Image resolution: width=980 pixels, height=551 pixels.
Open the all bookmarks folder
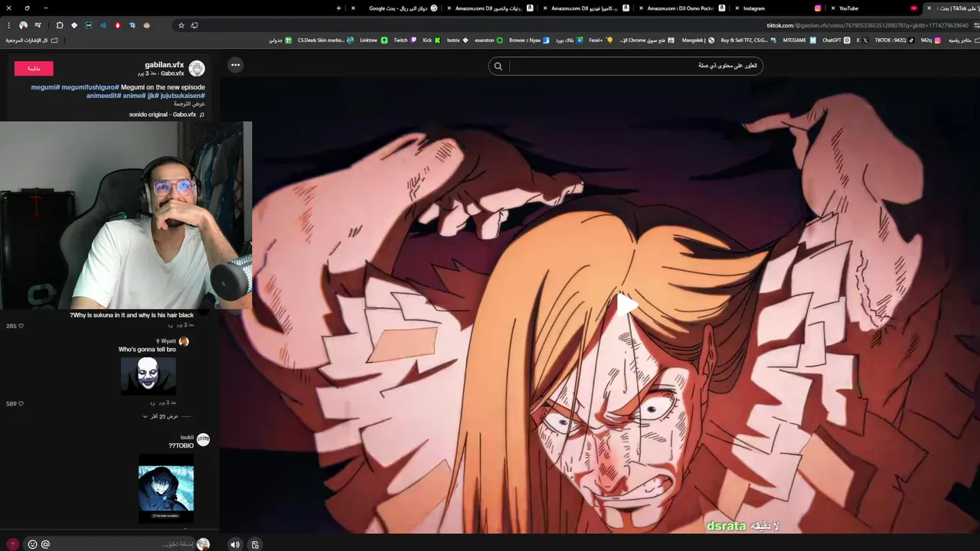(31, 40)
